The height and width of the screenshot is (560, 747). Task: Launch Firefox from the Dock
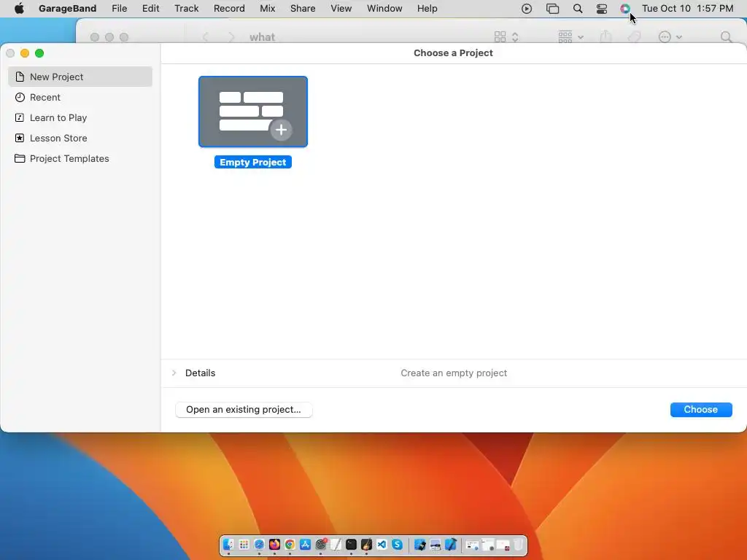[x=274, y=544]
